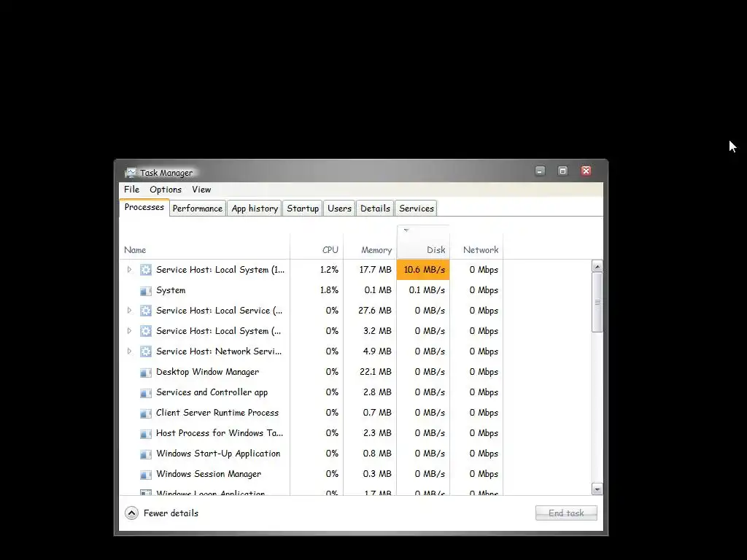Collapse view with Fewer details arrow icon
The width and height of the screenshot is (747, 560).
131,513
